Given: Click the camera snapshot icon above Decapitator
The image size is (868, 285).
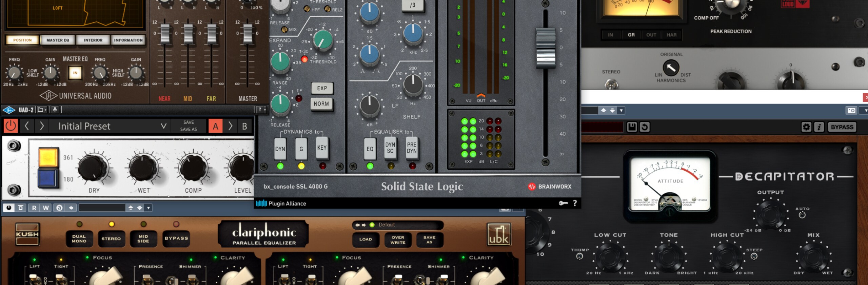Looking at the screenshot, I should click(851, 110).
